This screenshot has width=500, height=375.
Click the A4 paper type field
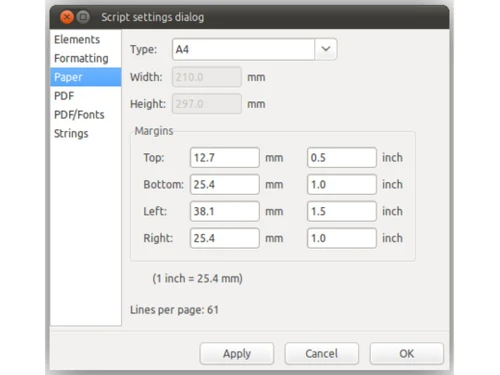pyautogui.click(x=243, y=49)
